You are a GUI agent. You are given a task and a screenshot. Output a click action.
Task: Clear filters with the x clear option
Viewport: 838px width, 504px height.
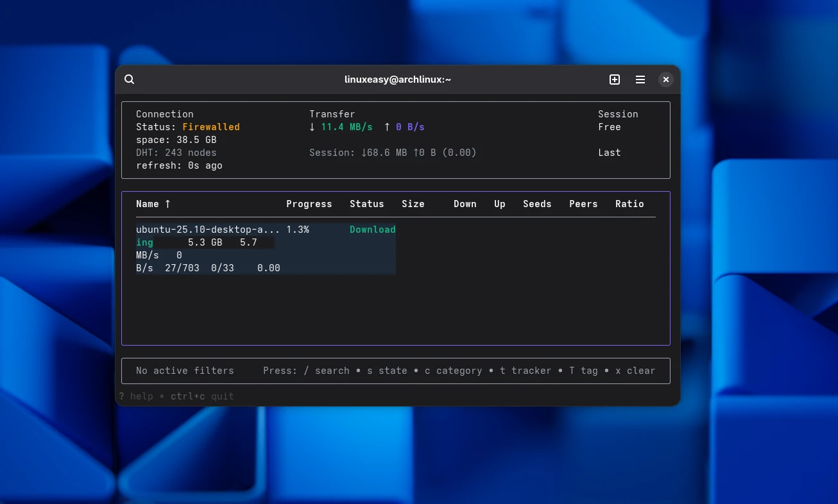(635, 371)
